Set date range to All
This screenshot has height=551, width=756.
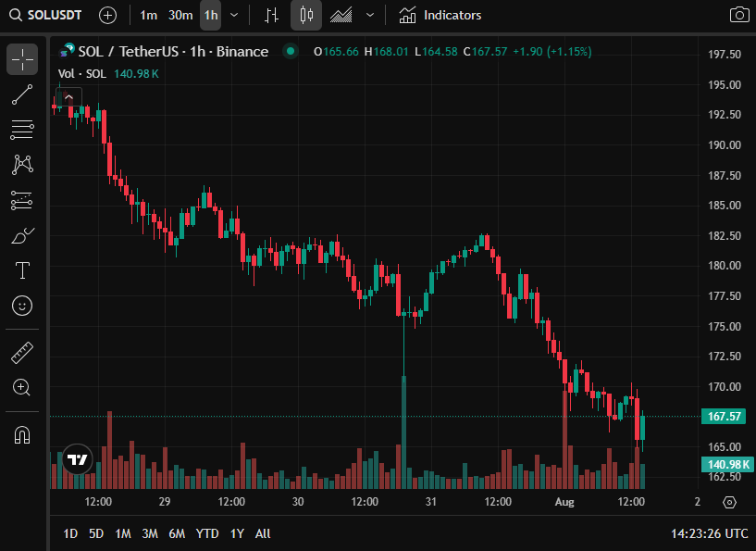[263, 533]
